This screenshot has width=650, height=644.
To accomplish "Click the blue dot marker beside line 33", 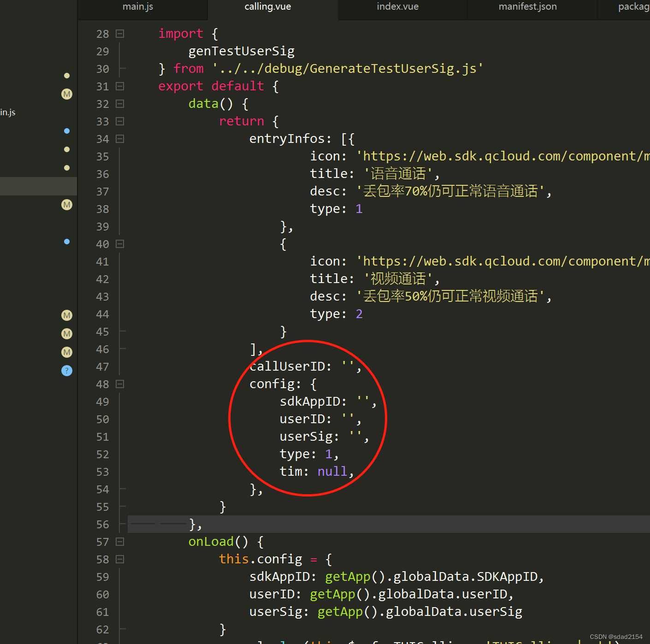I will (67, 131).
